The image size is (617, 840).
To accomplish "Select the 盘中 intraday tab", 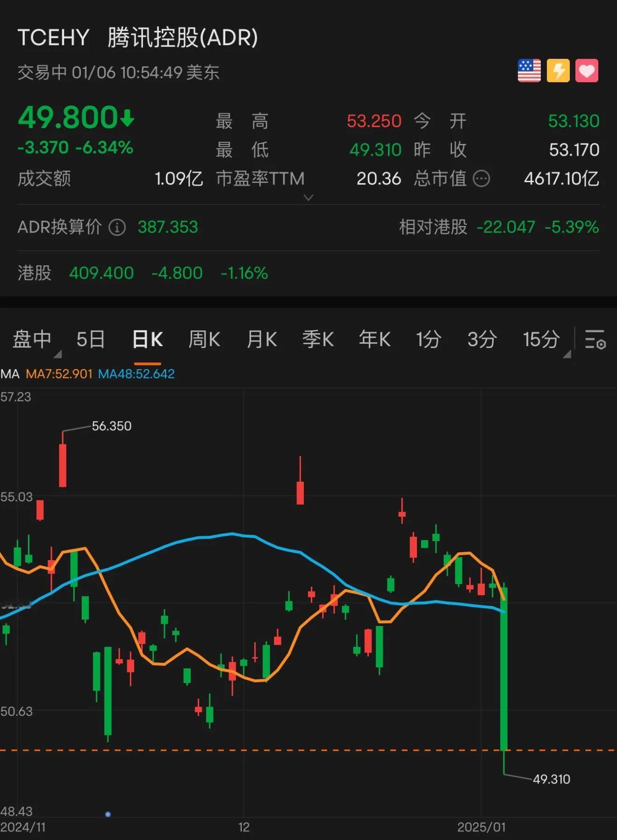I will 32,339.
